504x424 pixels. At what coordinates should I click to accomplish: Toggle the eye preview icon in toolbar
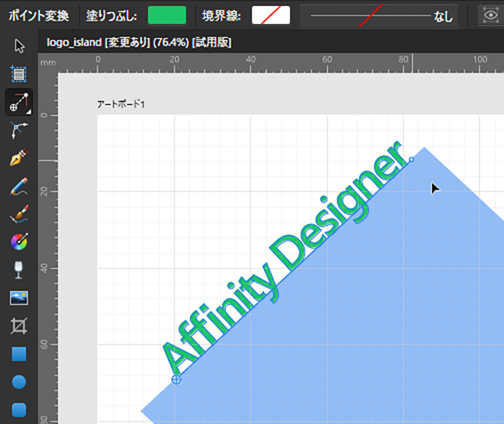click(491, 15)
